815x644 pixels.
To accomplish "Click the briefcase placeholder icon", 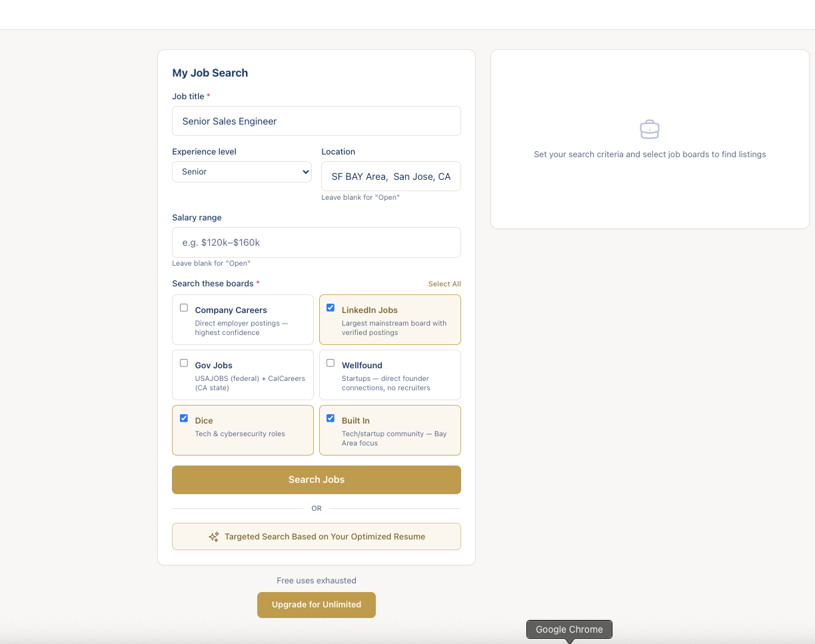I will pos(650,129).
